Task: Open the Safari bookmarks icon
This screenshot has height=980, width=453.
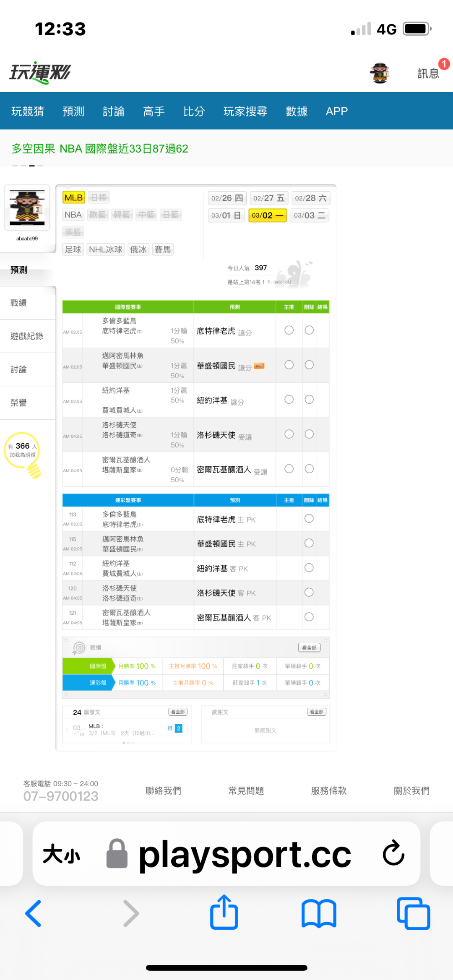Action: (x=319, y=913)
